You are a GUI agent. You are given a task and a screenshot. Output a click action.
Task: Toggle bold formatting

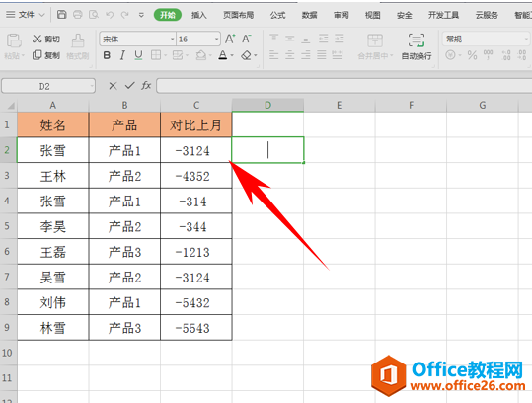click(x=107, y=55)
